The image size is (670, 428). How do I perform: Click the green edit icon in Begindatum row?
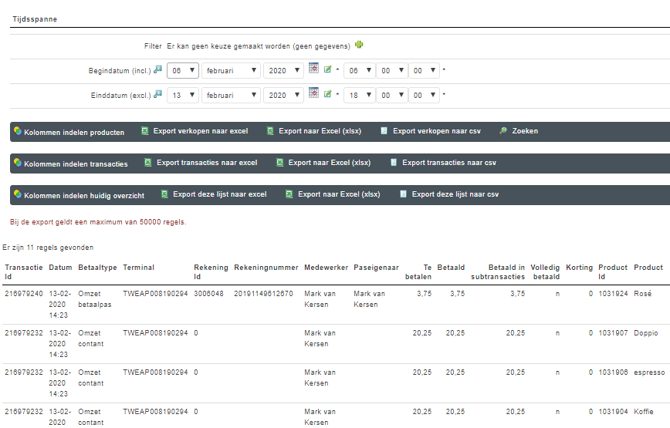[x=327, y=70]
